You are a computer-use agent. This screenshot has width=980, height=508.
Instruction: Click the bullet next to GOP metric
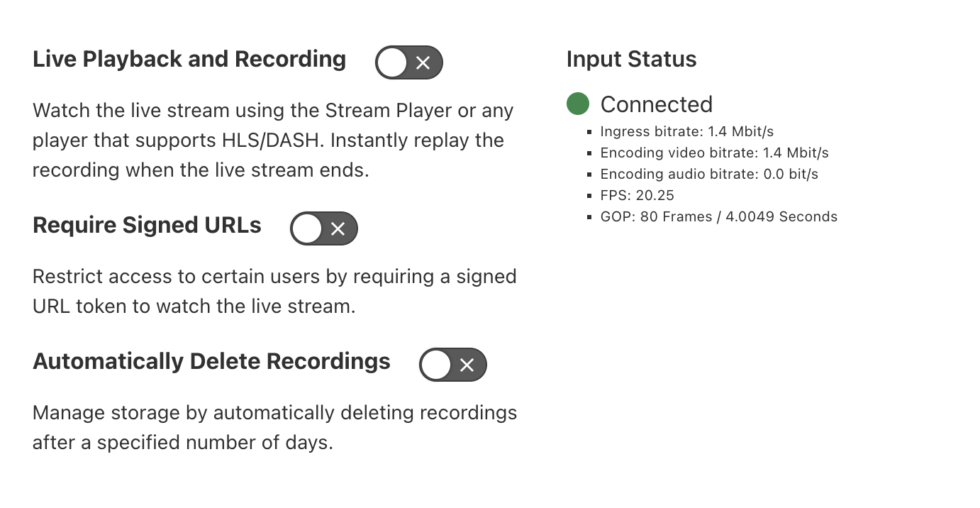(590, 216)
